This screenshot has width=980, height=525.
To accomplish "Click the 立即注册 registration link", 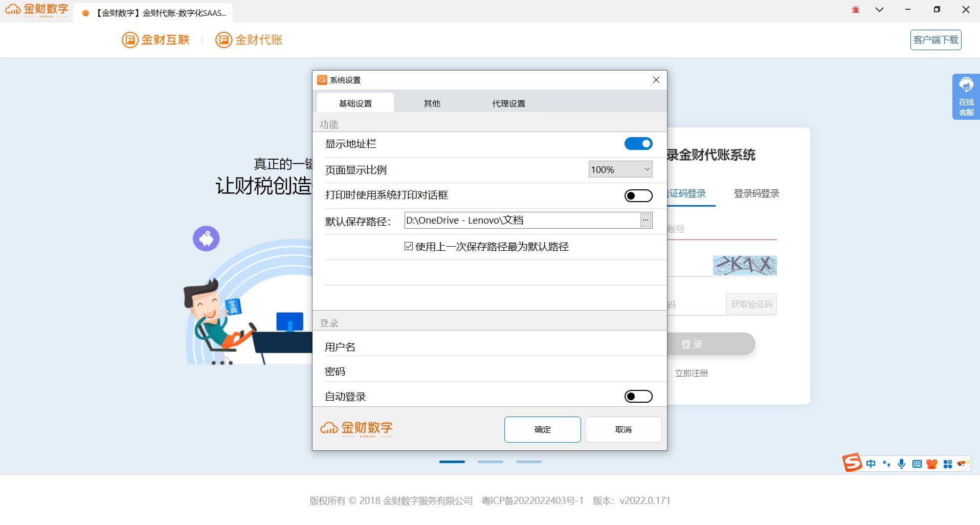I will coord(691,373).
